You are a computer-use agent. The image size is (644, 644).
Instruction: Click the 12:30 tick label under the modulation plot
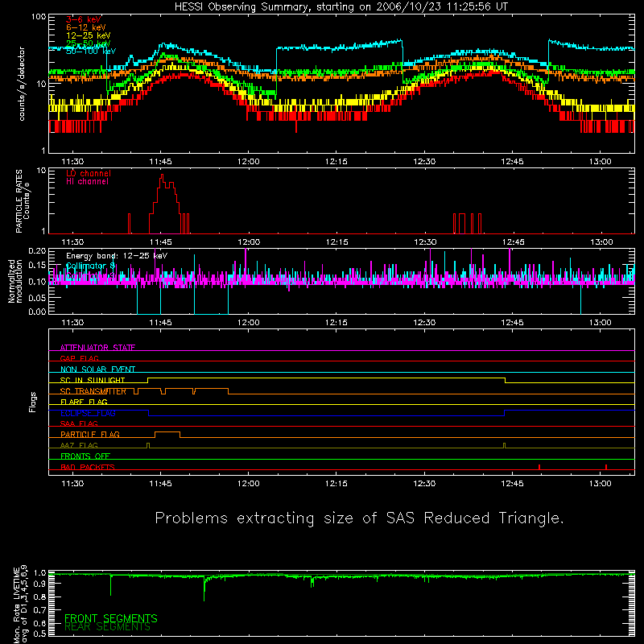[424, 323]
